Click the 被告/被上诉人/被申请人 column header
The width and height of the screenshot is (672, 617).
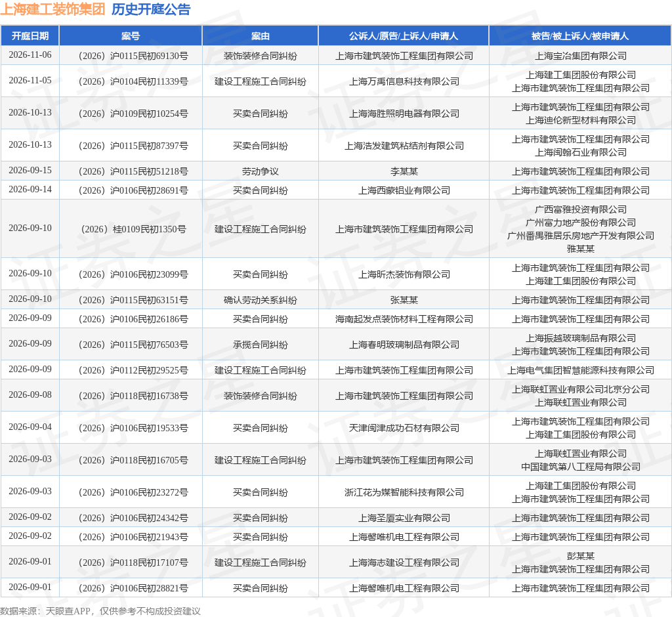point(580,36)
